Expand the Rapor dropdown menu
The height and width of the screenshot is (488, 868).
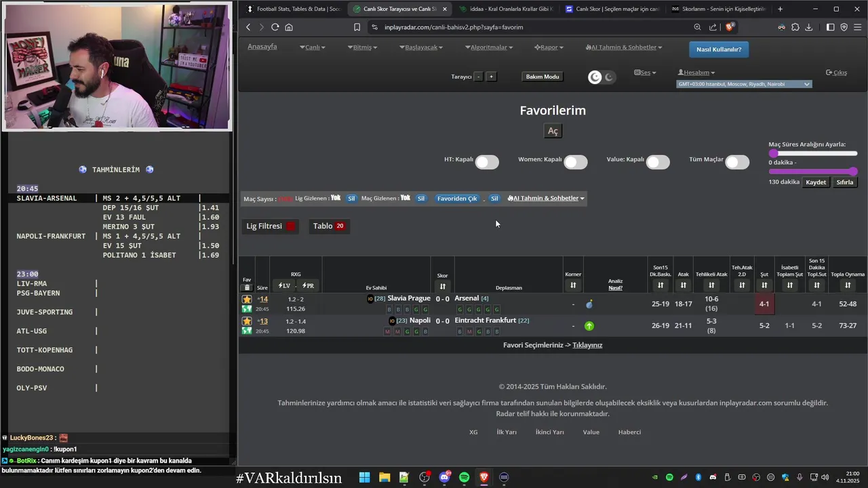coord(550,47)
